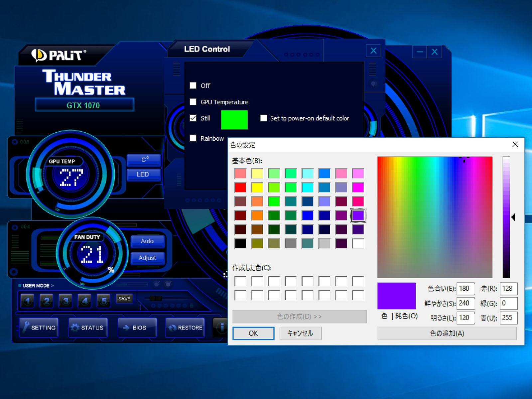The width and height of the screenshot is (532, 399).
Task: Click the green Still color preview
Action: tap(234, 120)
